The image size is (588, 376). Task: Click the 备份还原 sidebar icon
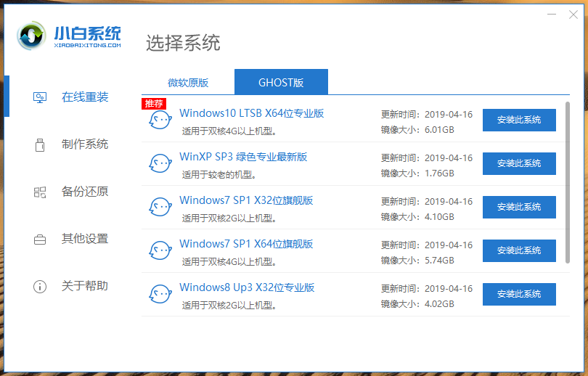tap(40, 192)
